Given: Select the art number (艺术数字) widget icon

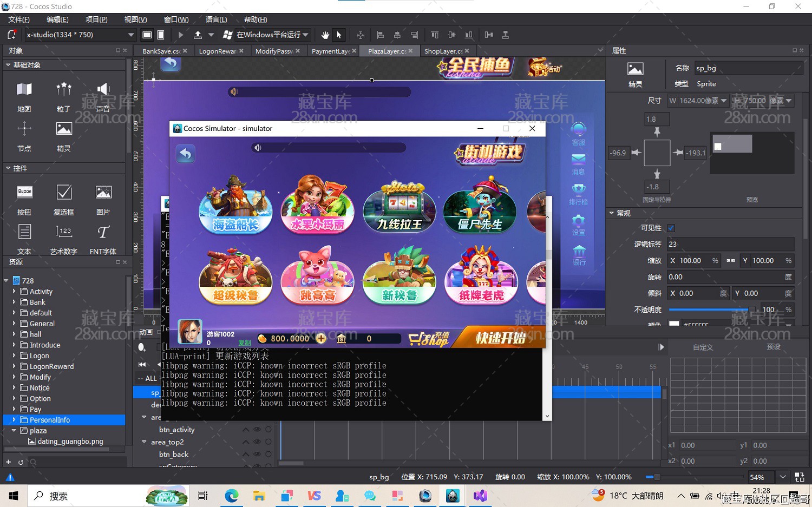Looking at the screenshot, I should pos(64,232).
